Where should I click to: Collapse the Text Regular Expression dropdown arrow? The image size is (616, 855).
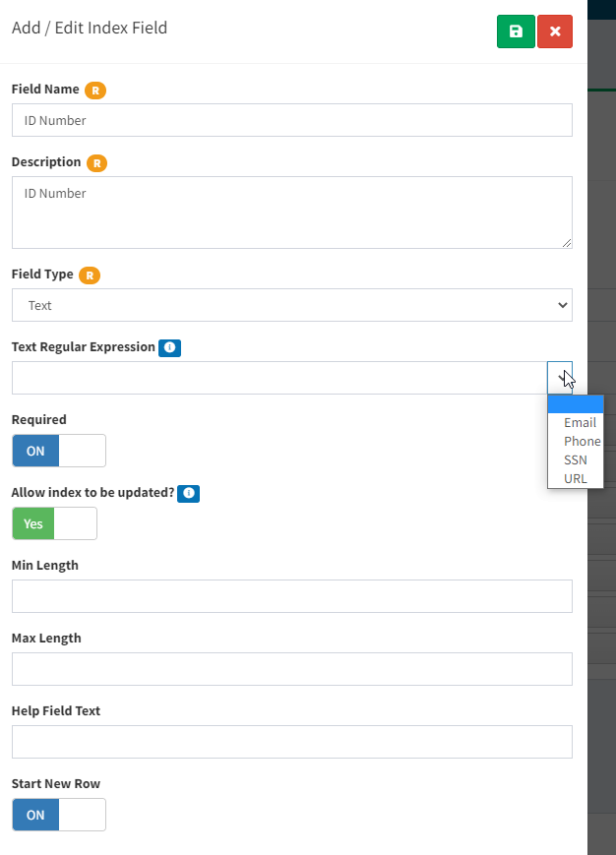(x=560, y=378)
